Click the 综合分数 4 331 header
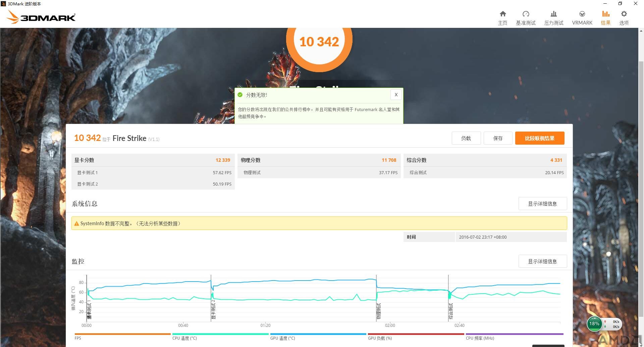The height and width of the screenshot is (347, 644). (485, 160)
